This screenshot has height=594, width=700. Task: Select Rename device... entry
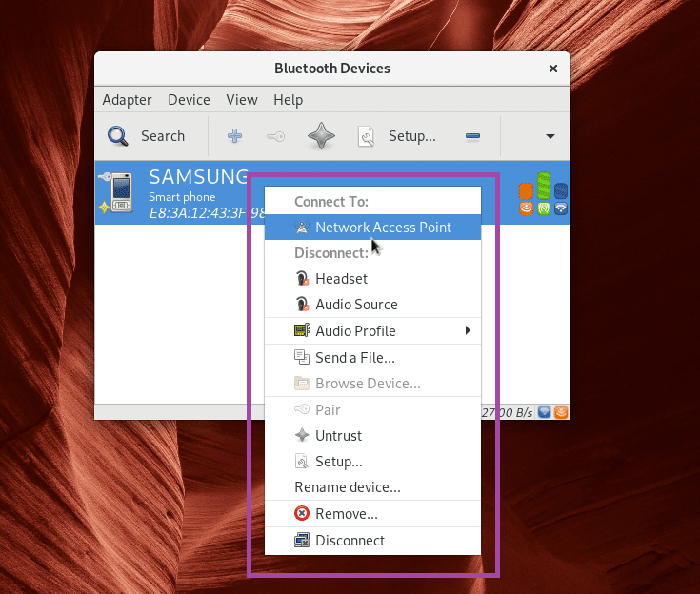372,486
